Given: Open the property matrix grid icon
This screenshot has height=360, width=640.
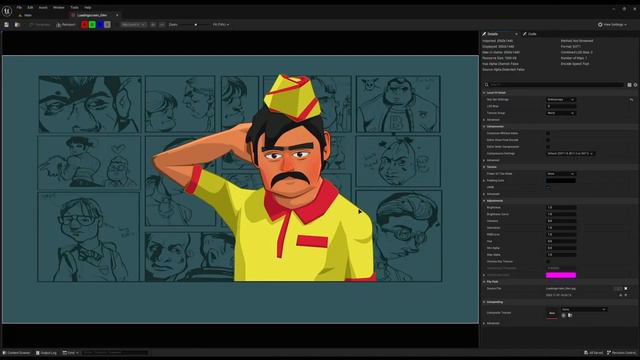Looking at the screenshot, I should [x=629, y=85].
